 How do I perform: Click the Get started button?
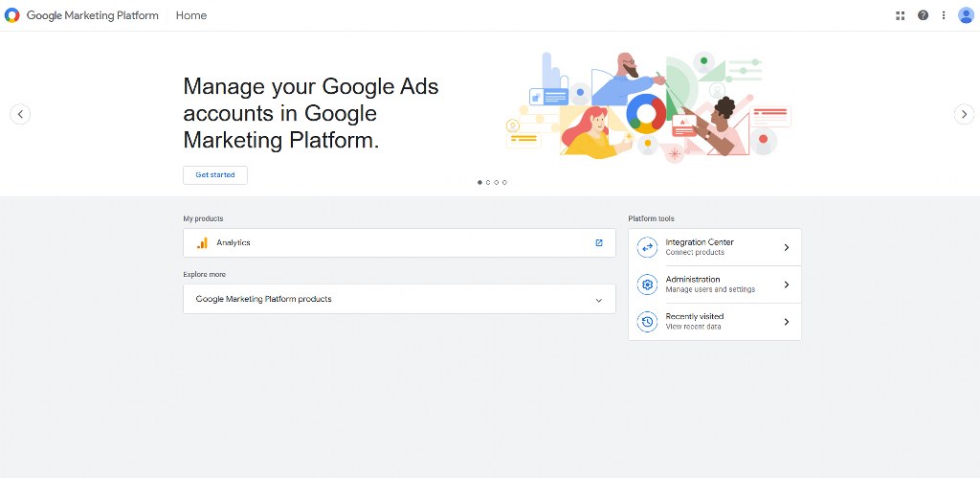[x=215, y=175]
